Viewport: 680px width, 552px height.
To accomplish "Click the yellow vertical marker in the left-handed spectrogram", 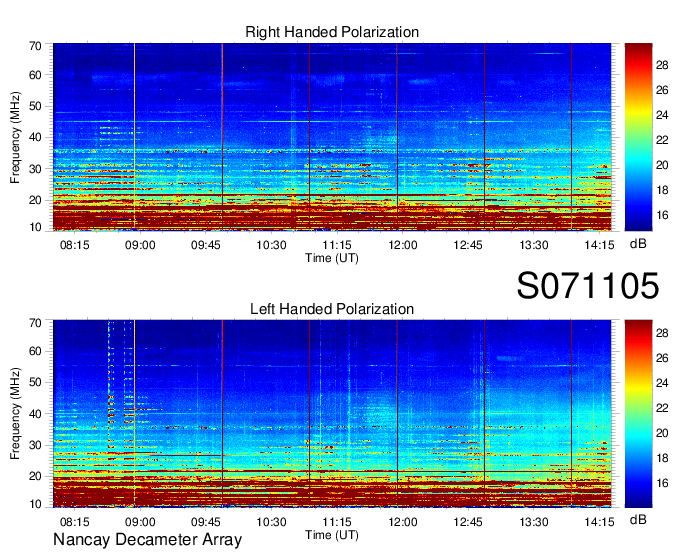I will (x=134, y=413).
